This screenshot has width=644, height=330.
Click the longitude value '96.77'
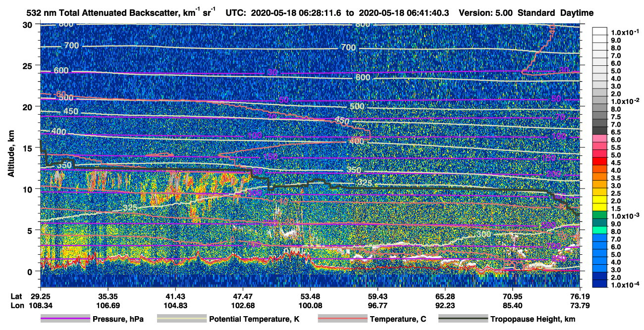[x=377, y=305]
